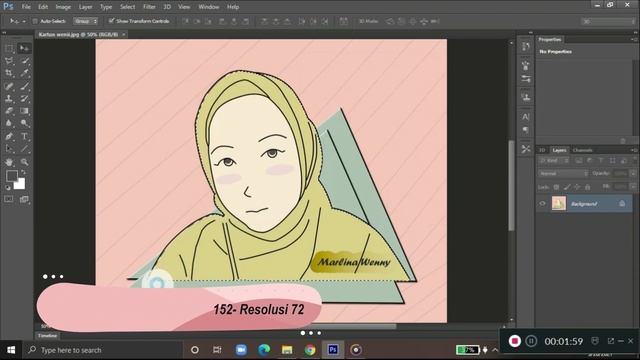Screen dimensions: 640x360
Task: Select the Blur tool
Action: [x=9, y=123]
